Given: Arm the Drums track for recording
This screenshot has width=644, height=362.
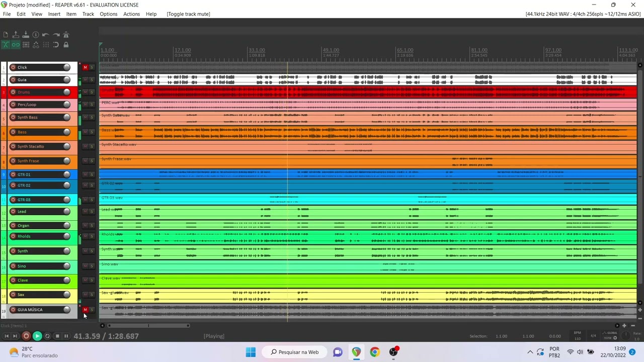Looking at the screenshot, I should pos(13,92).
